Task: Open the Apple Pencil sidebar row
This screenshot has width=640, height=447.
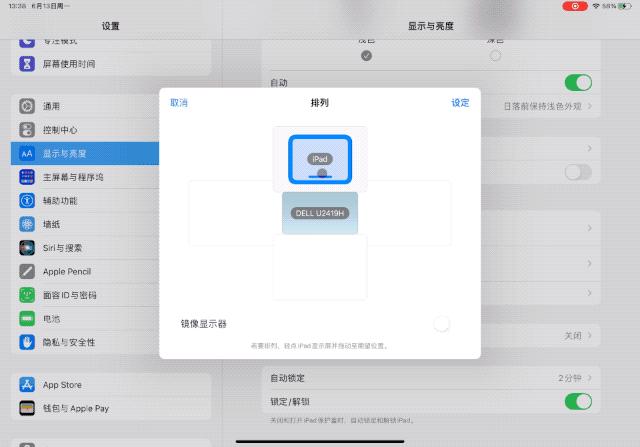Action: click(85, 271)
